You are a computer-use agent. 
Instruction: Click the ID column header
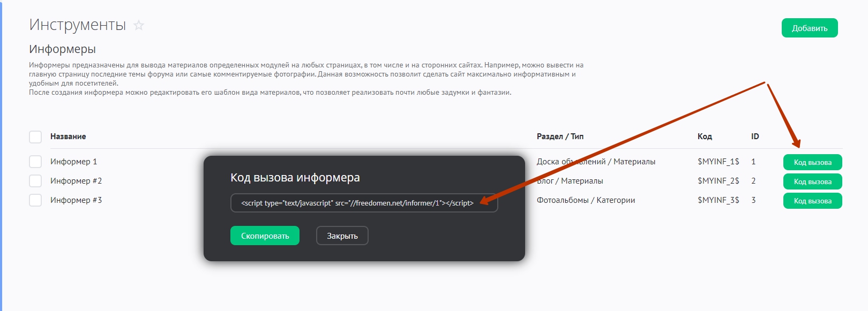(755, 136)
